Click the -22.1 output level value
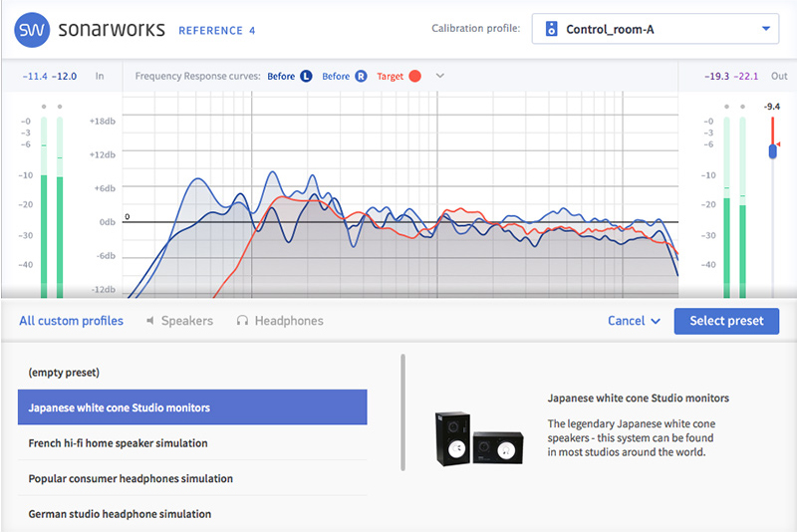The height and width of the screenshot is (532, 797). 745,77
